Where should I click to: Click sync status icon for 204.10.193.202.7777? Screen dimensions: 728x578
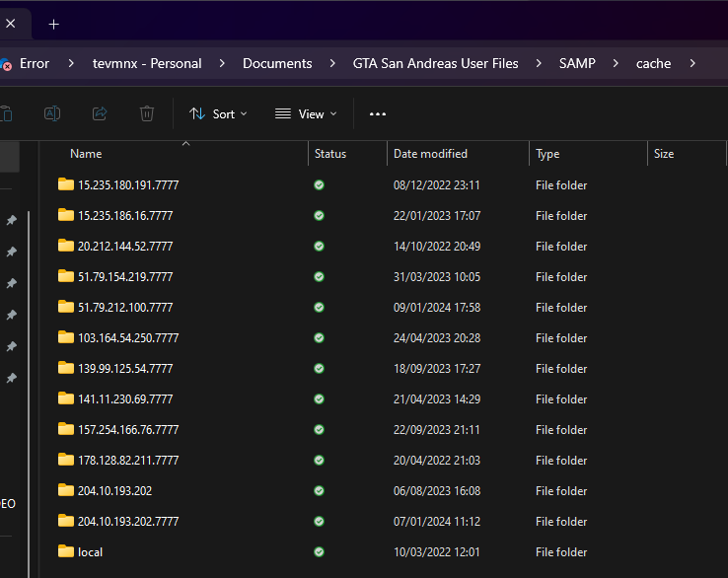[319, 522]
